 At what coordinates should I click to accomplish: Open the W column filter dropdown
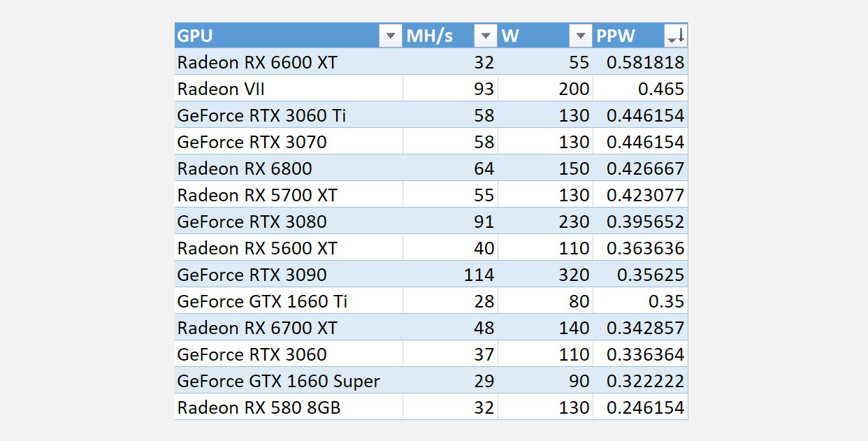580,36
